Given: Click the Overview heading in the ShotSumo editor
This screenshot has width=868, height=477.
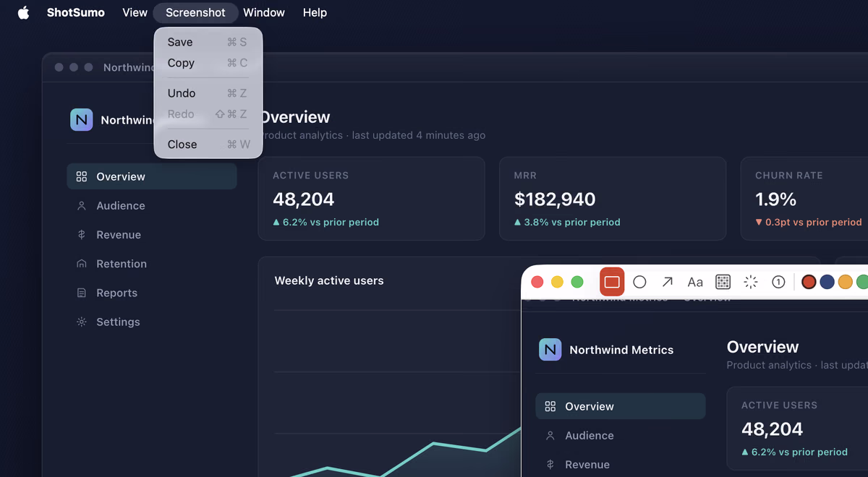Looking at the screenshot, I should tap(762, 347).
